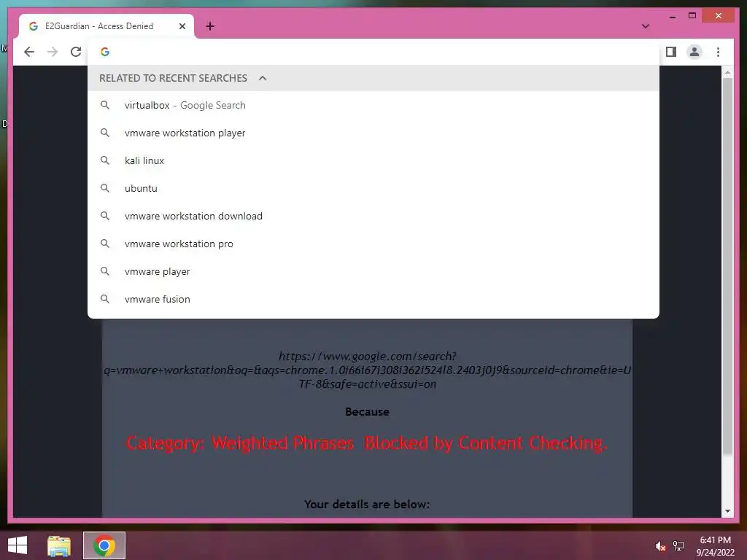Select the E2Guardian - Access Denied tab
747x560 pixels.
pyautogui.click(x=107, y=26)
